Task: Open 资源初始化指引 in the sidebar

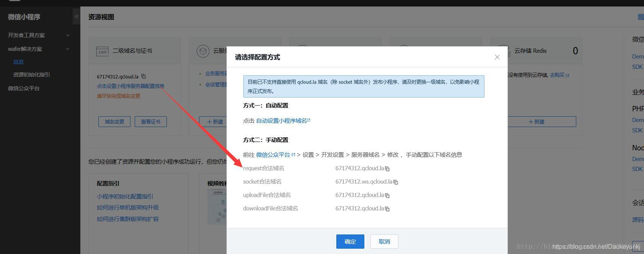Action: point(31,75)
